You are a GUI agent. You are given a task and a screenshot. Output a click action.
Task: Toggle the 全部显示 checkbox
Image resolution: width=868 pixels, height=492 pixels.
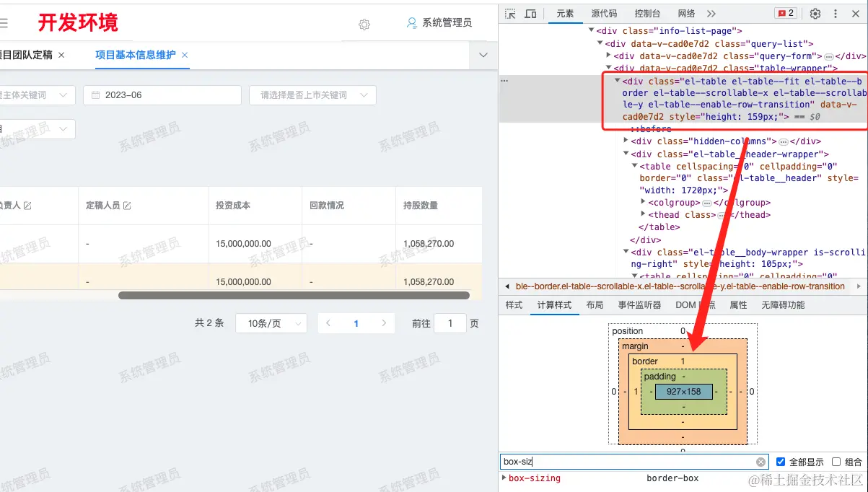coord(781,462)
